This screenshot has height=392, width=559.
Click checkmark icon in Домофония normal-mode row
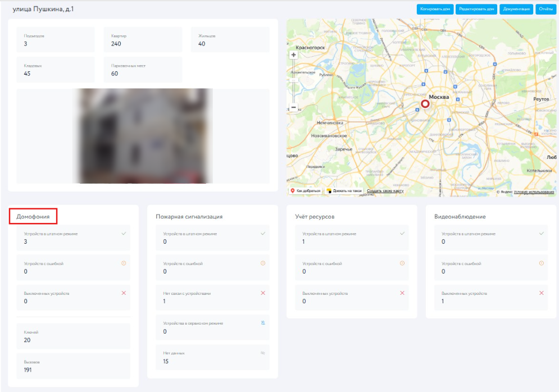pos(124,233)
